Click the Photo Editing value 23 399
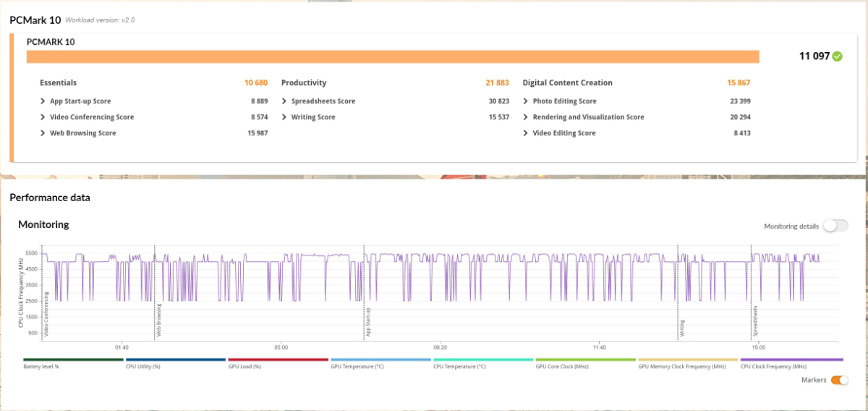The height and width of the screenshot is (411, 868). click(x=740, y=101)
